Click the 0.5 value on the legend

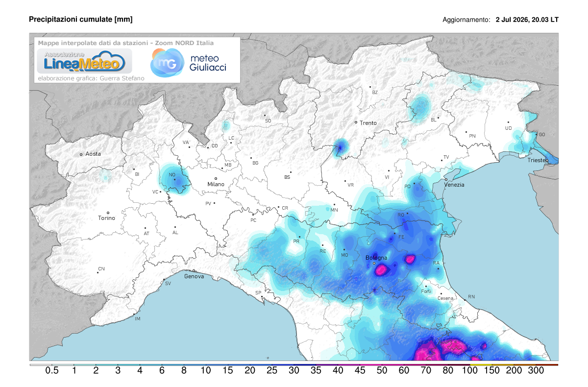pyautogui.click(x=52, y=371)
